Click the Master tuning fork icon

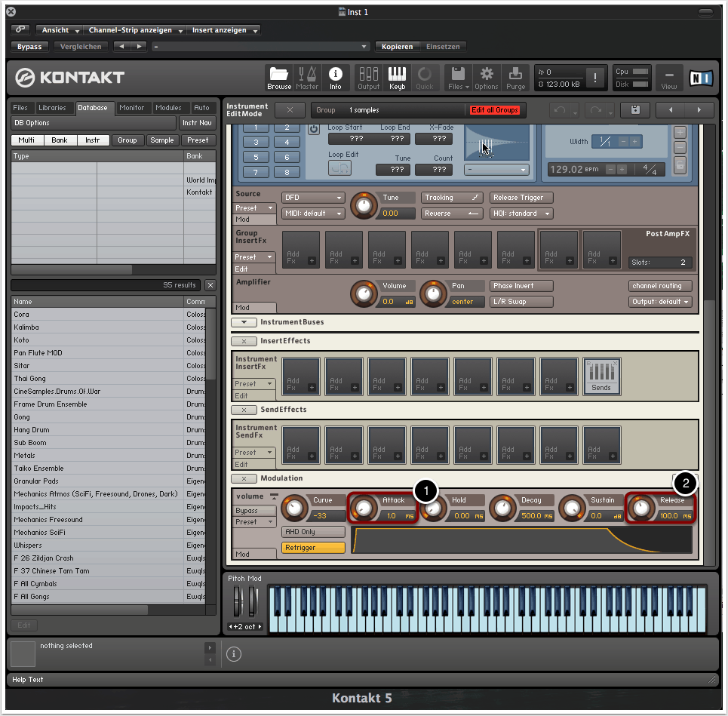click(307, 77)
